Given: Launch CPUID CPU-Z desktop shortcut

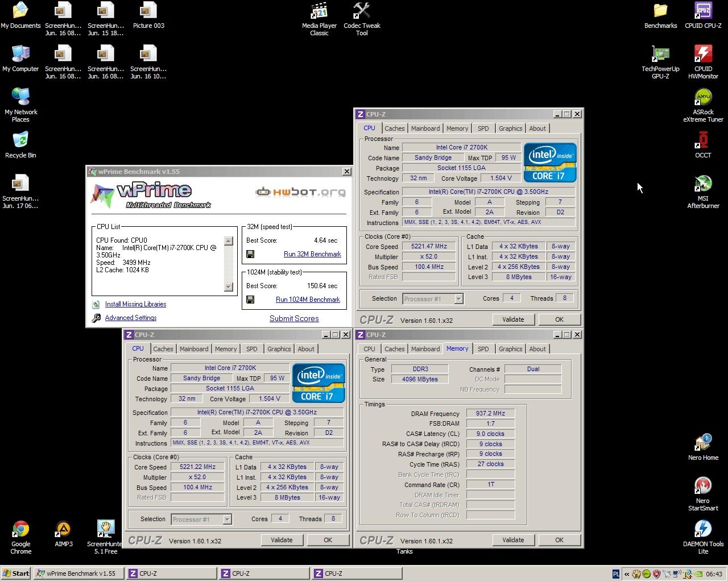Looking at the screenshot, I should (703, 16).
